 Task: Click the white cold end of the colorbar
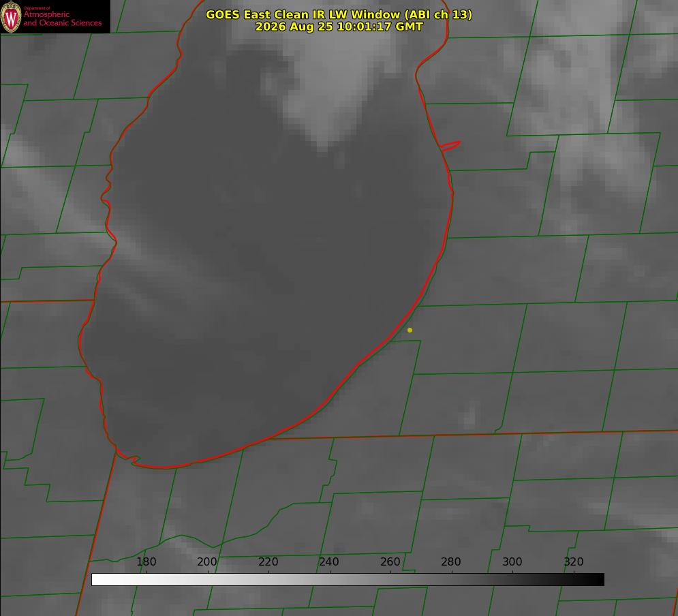pos(100,579)
